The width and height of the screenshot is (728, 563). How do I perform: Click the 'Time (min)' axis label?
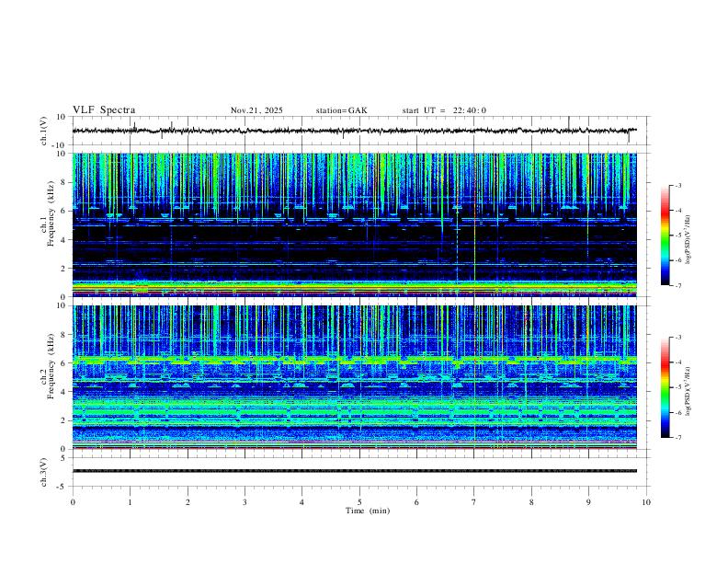pyautogui.click(x=368, y=511)
